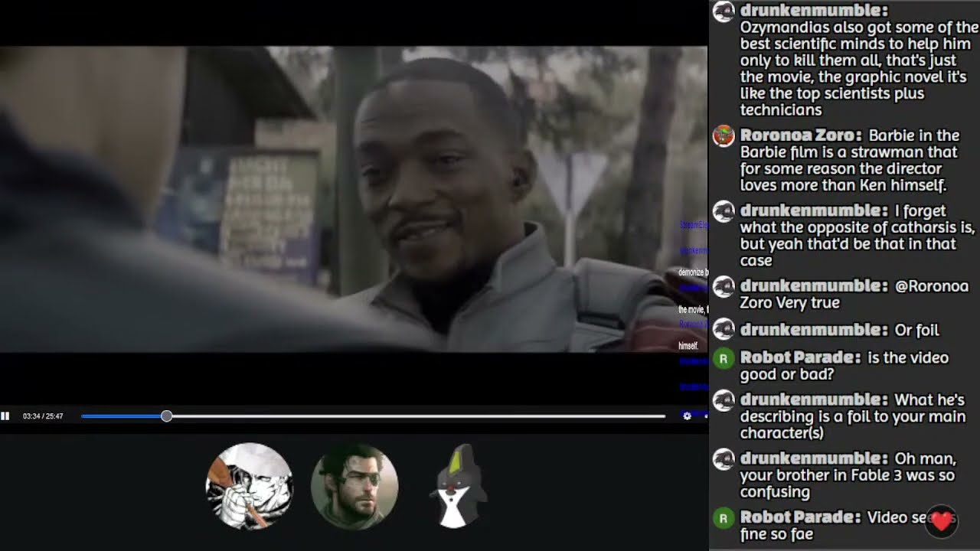Click the "drunkenmumble:" name beside "Or foil"

815,330
